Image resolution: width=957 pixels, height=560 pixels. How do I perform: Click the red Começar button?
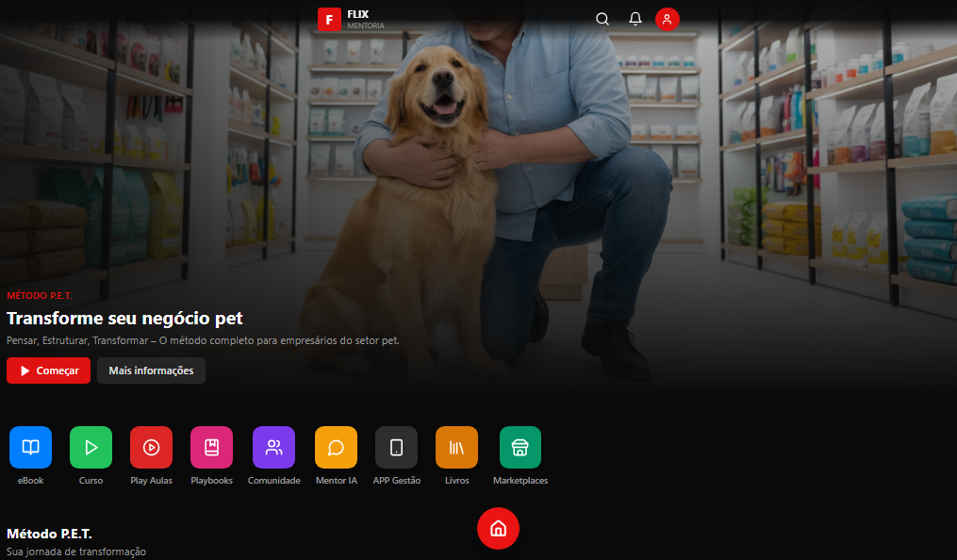pos(48,371)
